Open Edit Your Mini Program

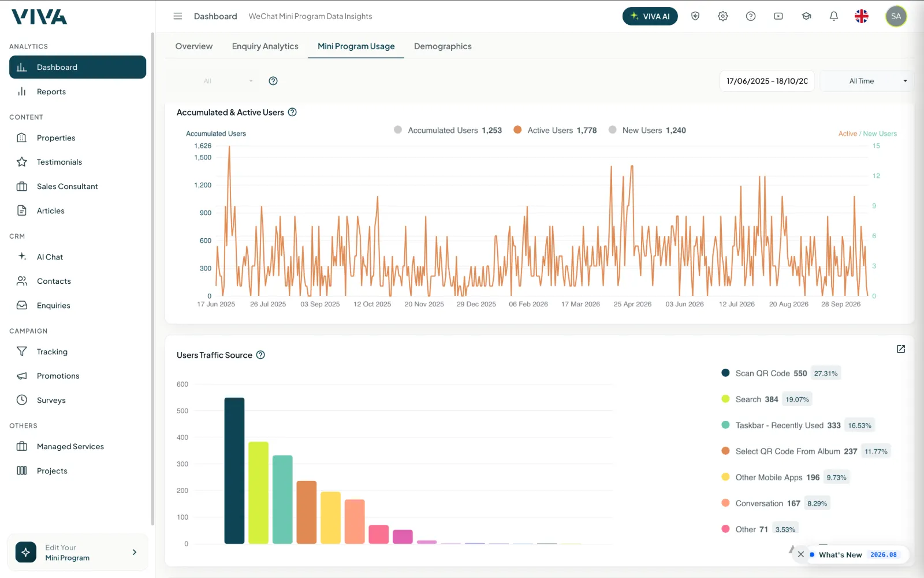(x=77, y=553)
